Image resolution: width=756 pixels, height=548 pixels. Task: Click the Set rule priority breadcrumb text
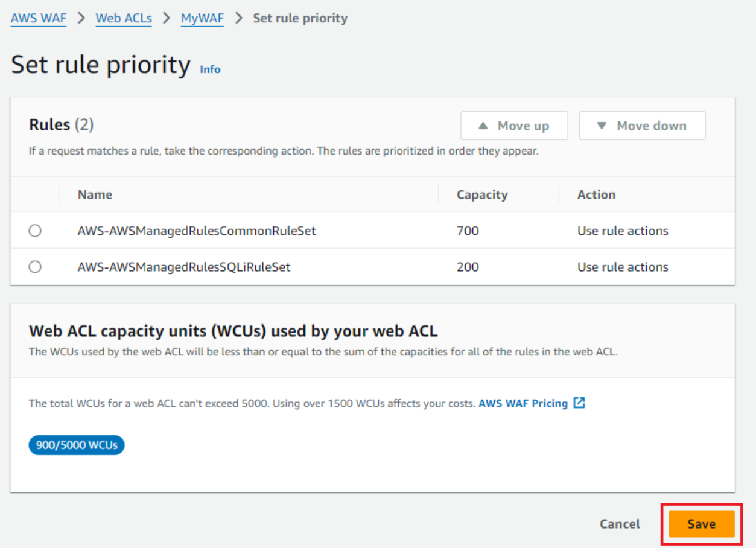pyautogui.click(x=300, y=18)
